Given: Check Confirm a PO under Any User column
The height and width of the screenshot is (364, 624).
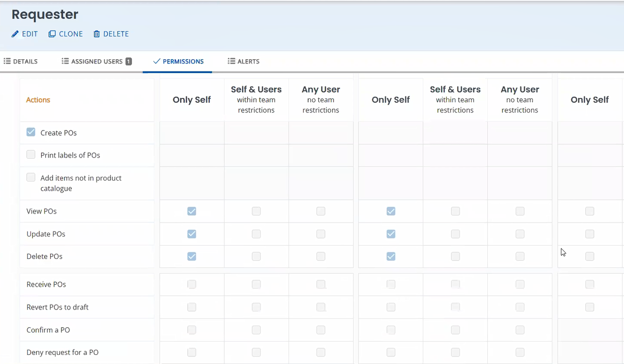Looking at the screenshot, I should click(x=321, y=330).
